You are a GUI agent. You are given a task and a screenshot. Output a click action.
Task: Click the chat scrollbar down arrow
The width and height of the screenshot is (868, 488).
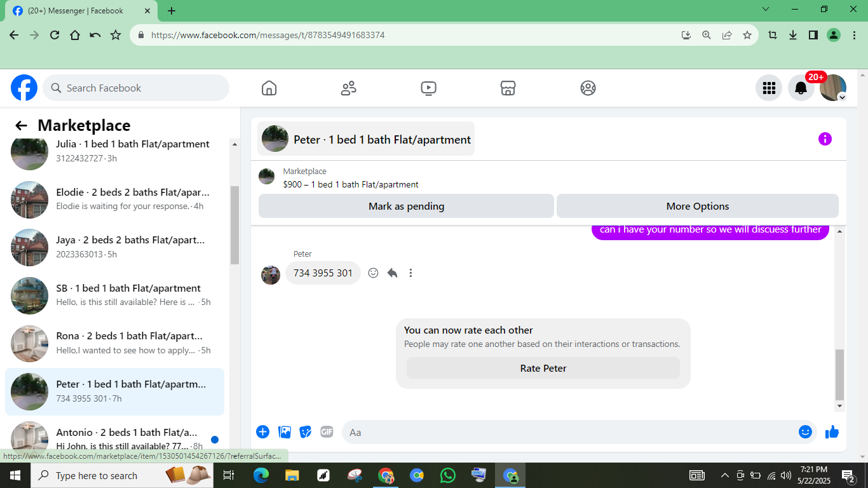click(840, 406)
